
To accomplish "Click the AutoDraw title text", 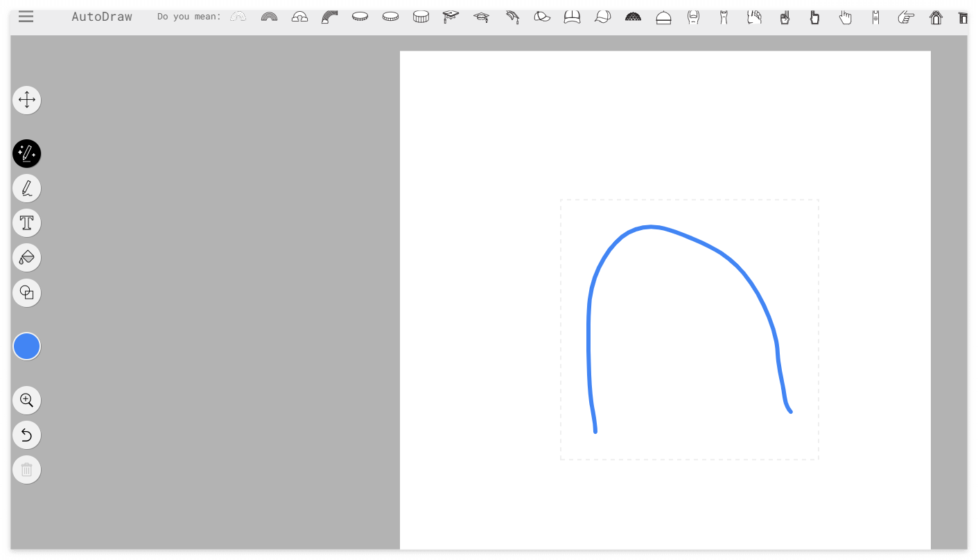I will tap(102, 17).
